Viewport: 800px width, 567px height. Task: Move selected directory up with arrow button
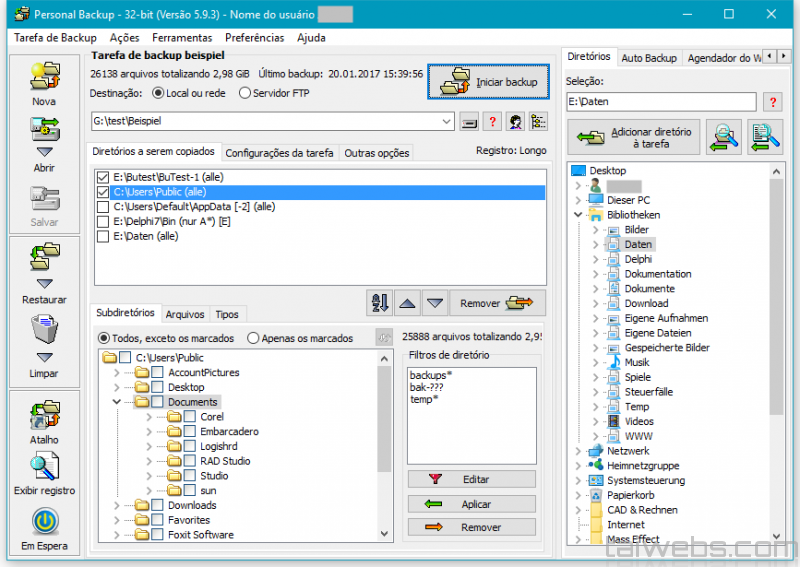(407, 303)
